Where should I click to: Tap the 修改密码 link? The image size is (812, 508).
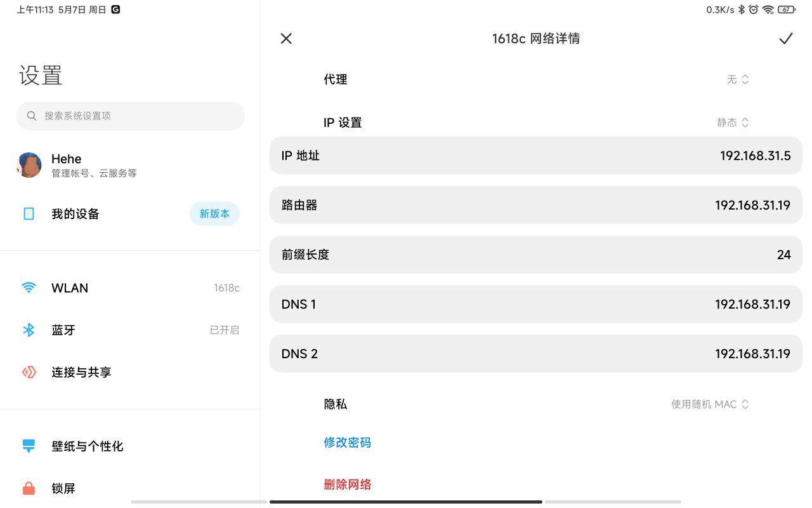(347, 443)
